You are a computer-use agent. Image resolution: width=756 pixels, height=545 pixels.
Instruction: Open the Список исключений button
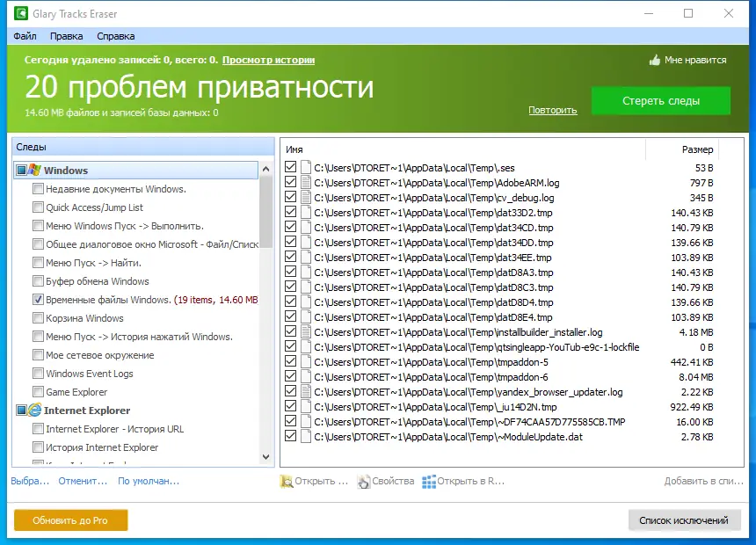pyautogui.click(x=684, y=520)
